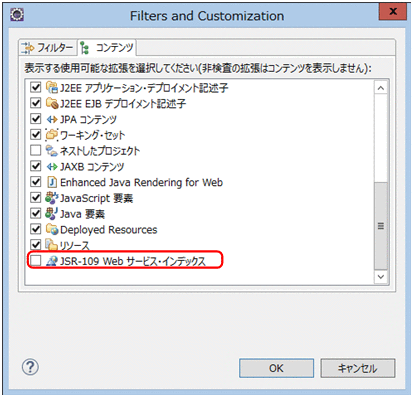The width and height of the screenshot is (415, 399).
Task: Open dialog help via question mark icon
Action: 30,367
